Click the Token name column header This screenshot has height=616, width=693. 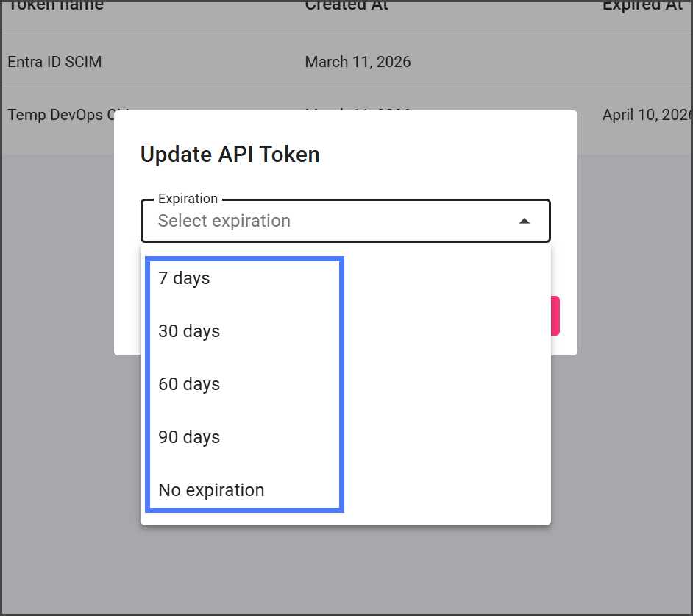tap(55, 6)
